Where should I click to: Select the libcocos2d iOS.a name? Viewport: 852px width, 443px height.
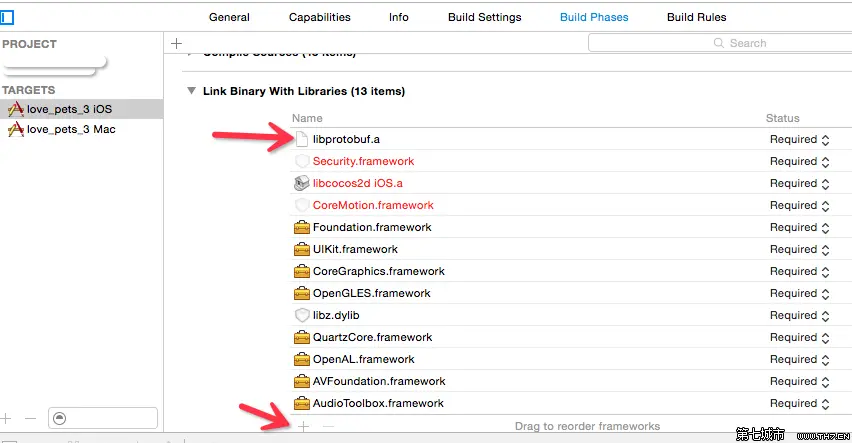[358, 183]
